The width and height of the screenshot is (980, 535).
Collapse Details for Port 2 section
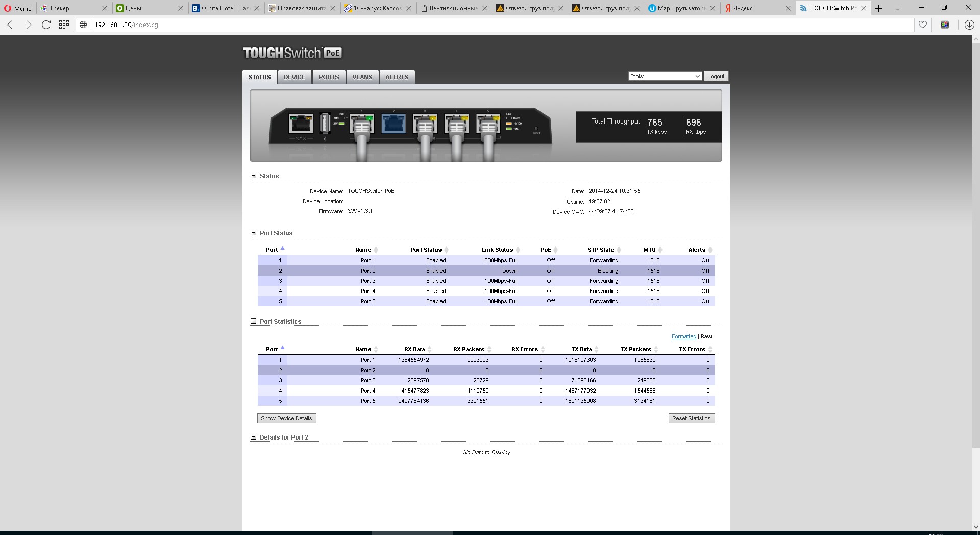(253, 436)
